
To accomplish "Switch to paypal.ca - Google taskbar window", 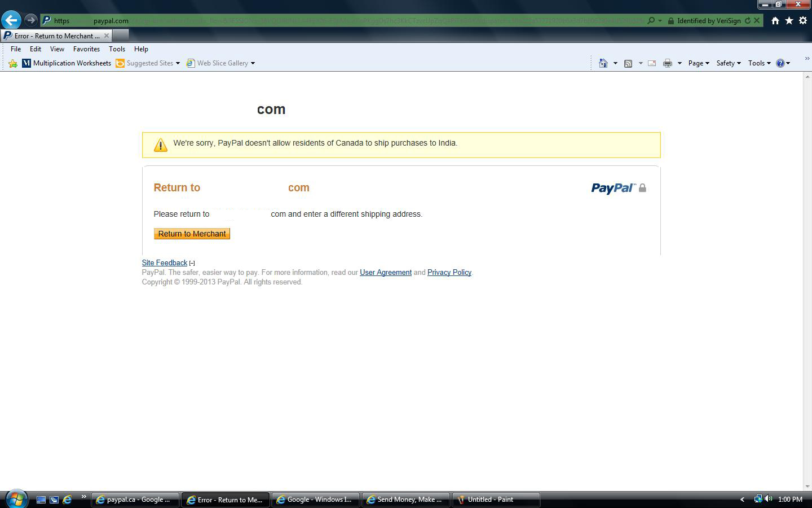I will click(x=135, y=500).
